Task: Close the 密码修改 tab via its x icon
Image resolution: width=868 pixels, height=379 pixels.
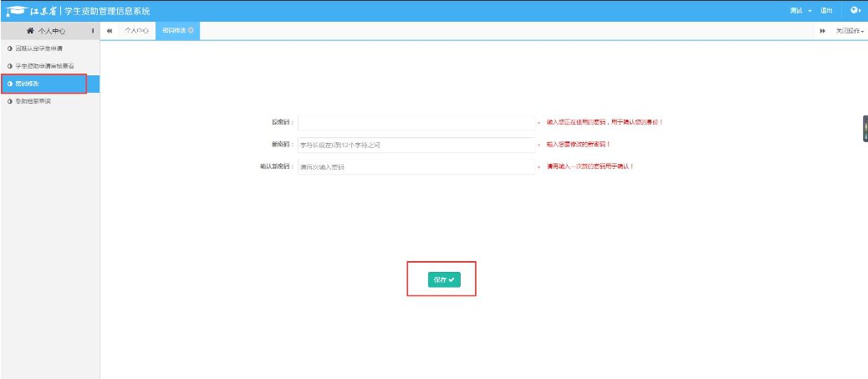Action: pos(191,31)
